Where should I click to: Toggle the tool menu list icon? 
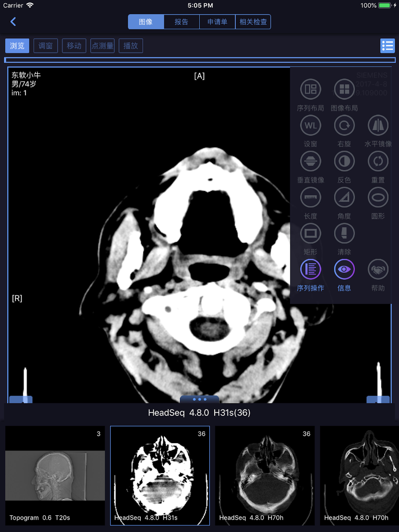[x=387, y=46]
